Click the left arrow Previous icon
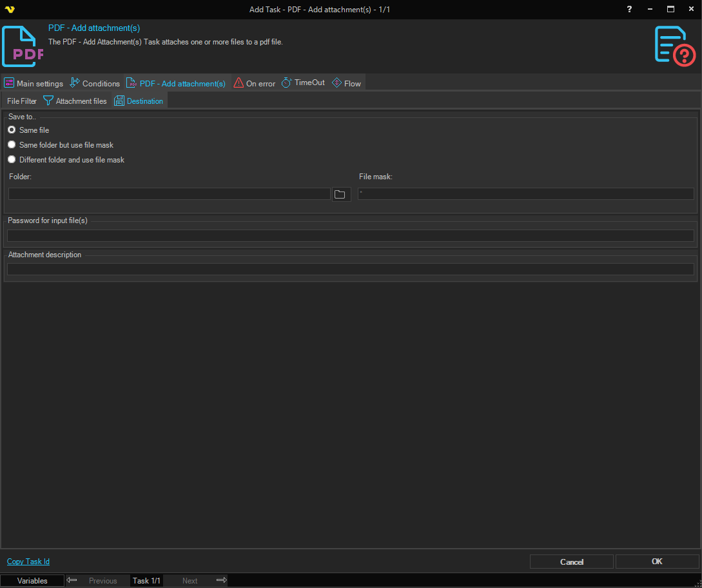This screenshot has width=702, height=588. [x=72, y=580]
